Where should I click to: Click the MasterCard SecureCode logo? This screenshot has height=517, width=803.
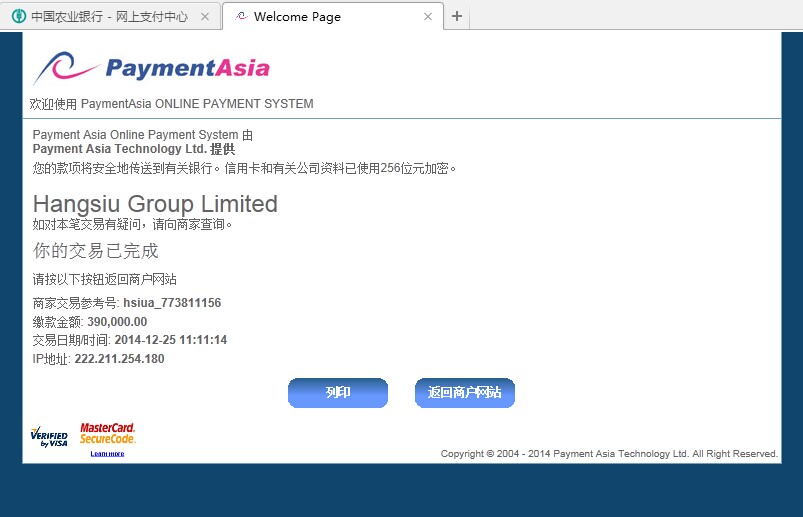tap(108, 433)
